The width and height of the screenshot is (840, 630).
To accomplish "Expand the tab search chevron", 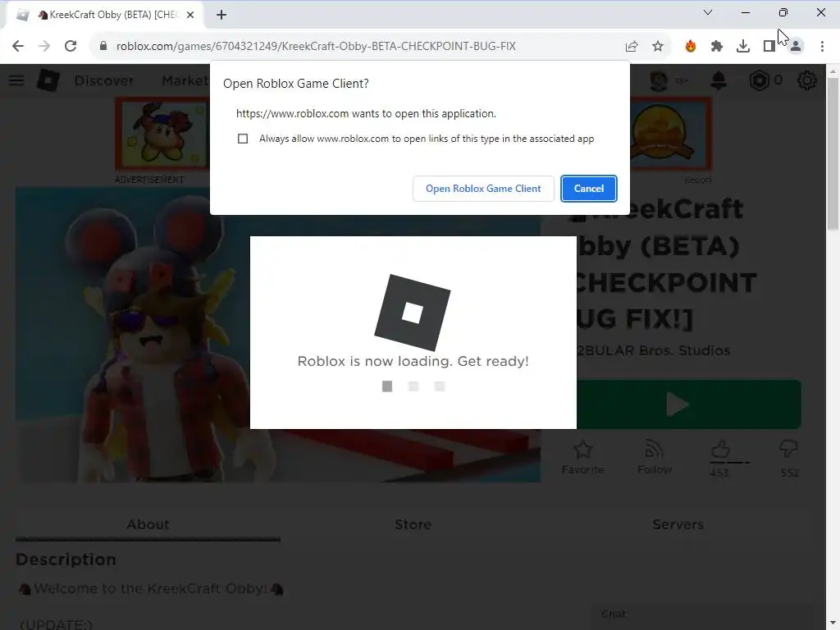I will coord(708,12).
